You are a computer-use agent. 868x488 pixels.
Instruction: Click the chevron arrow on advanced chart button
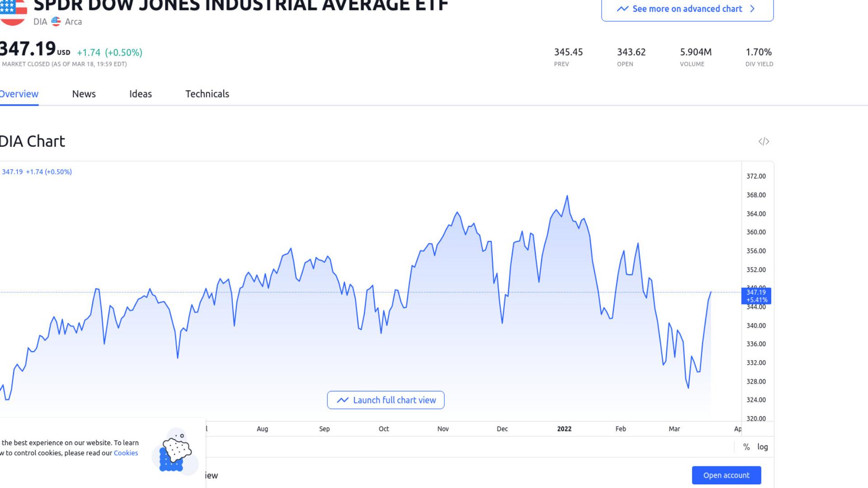click(x=752, y=9)
